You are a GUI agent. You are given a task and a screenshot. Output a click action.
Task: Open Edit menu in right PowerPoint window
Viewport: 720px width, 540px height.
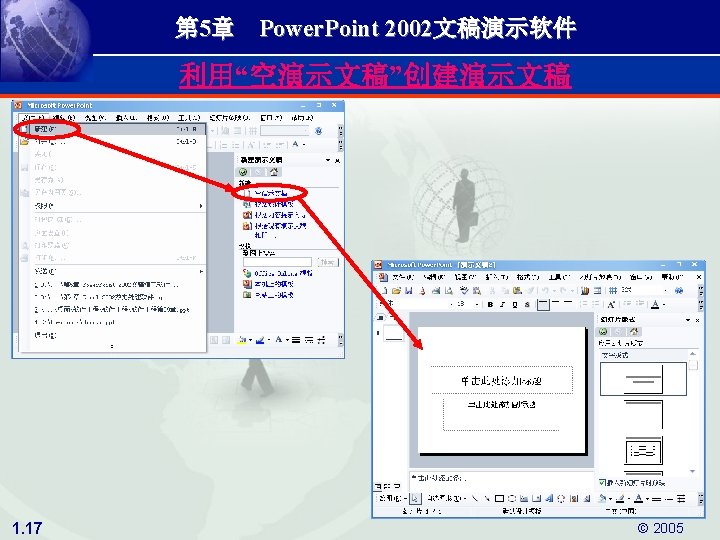pos(433,277)
